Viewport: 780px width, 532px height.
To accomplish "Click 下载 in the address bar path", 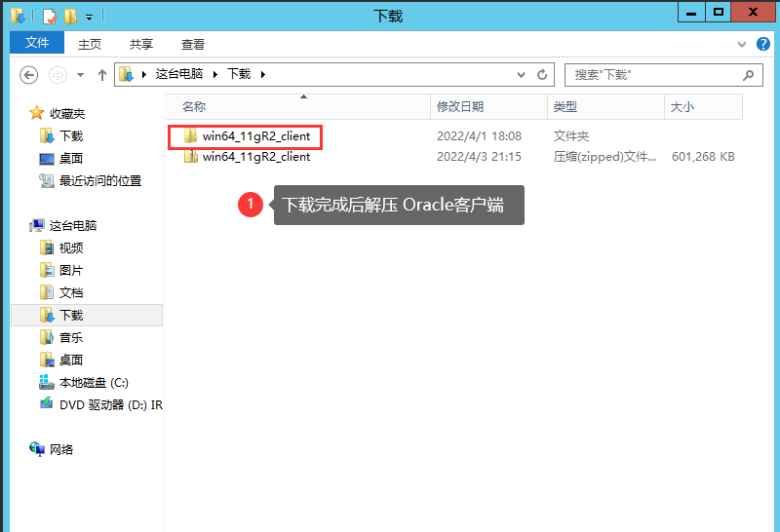I will [239, 74].
